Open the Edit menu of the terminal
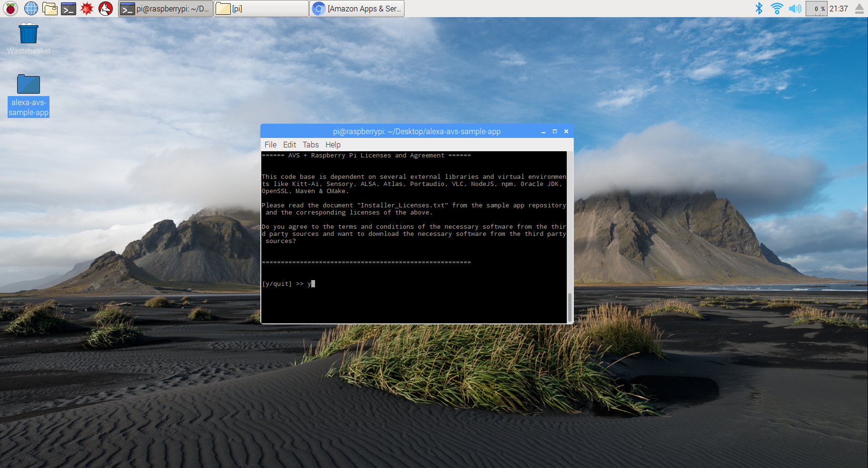Screen dimensions: 868x468 coord(289,145)
